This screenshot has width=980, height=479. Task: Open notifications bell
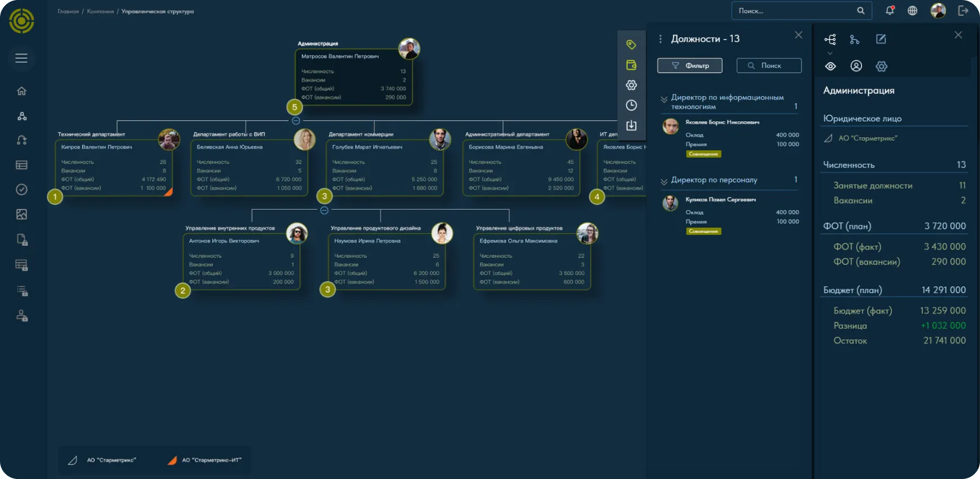tap(890, 10)
